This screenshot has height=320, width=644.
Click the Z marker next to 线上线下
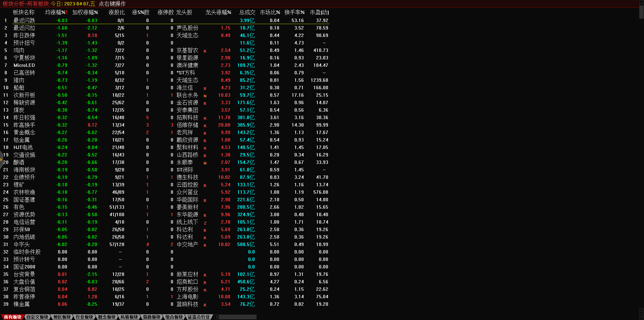click(205, 223)
